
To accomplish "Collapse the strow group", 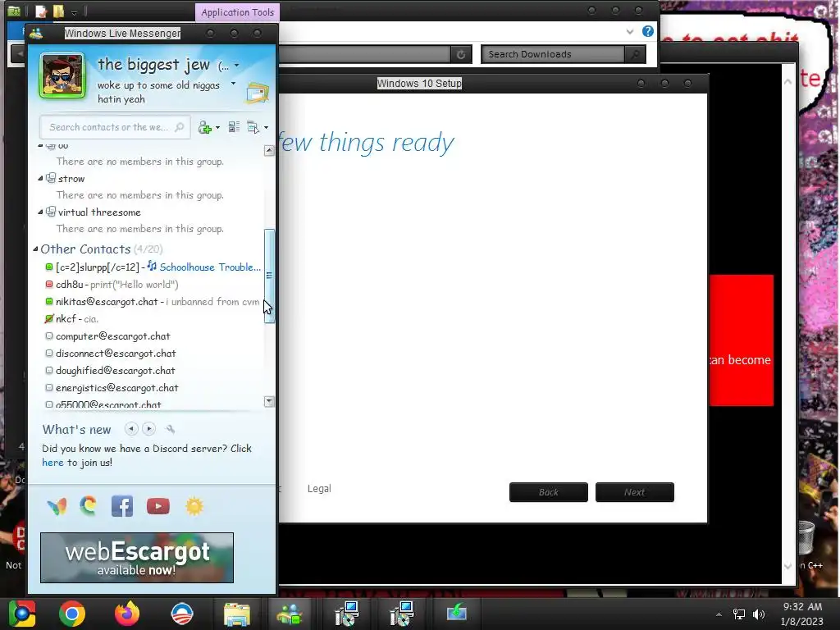I will click(x=40, y=178).
